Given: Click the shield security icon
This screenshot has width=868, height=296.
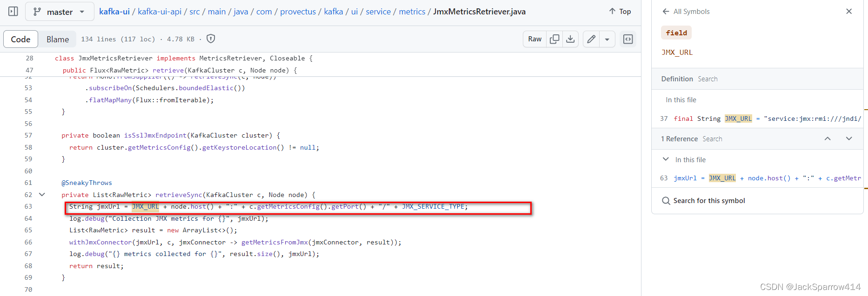Looking at the screenshot, I should (211, 39).
